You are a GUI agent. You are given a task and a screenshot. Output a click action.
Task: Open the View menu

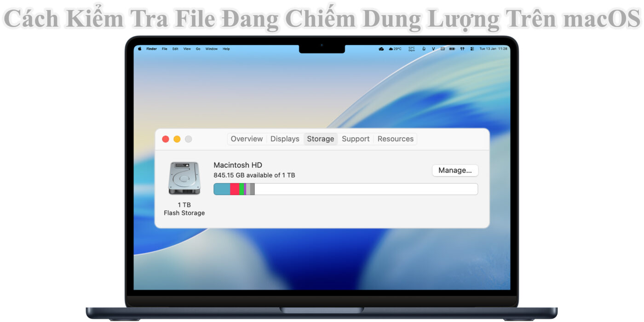[187, 49]
